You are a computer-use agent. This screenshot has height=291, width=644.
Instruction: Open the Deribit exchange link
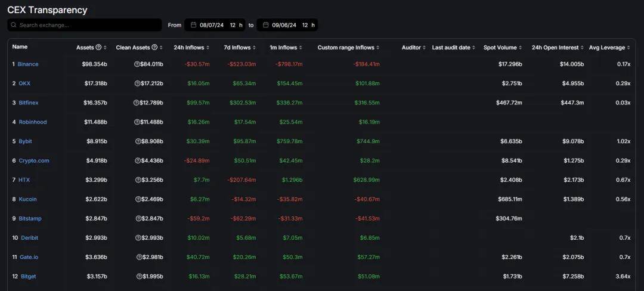click(29, 238)
